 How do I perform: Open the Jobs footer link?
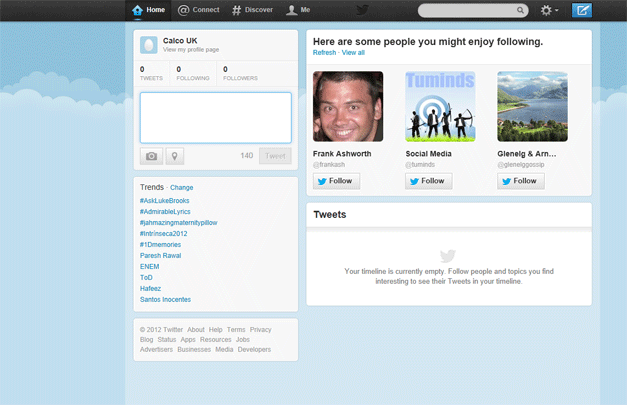click(x=243, y=340)
